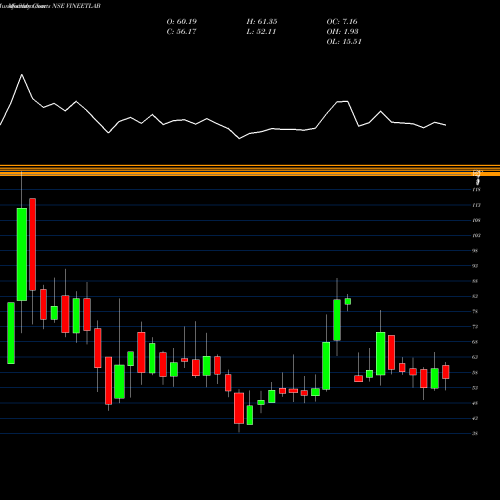
Task: Click the 102 price axis label
Action: pos(476,235)
